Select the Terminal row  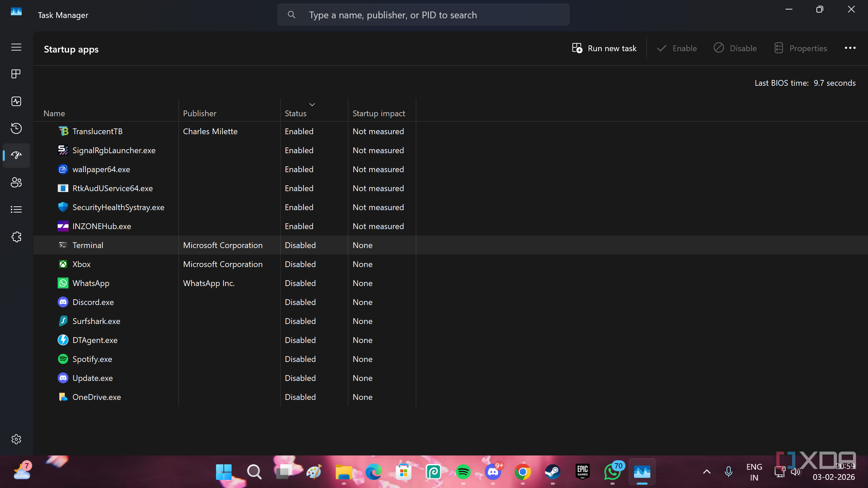pyautogui.click(x=450, y=245)
